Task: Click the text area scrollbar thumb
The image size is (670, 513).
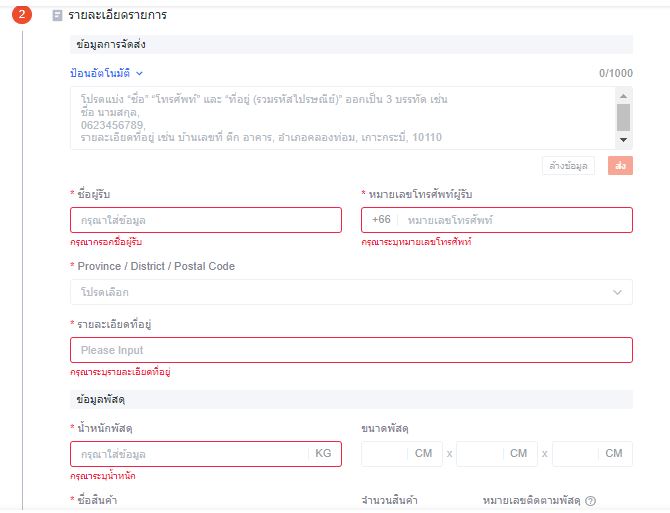Action: pos(623,117)
